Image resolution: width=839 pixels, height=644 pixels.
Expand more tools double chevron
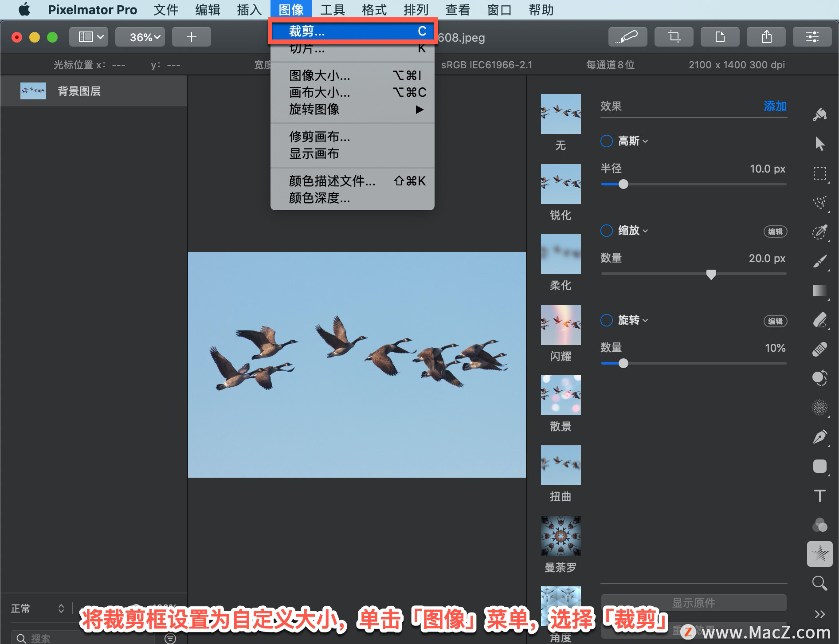[x=819, y=614]
